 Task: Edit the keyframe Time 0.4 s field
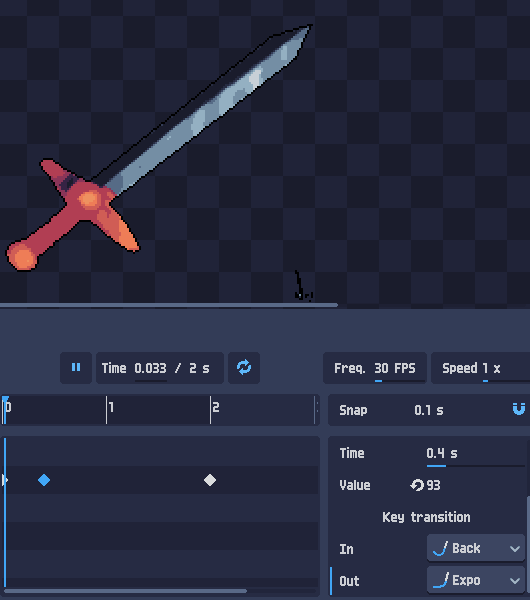pyautogui.click(x=476, y=453)
